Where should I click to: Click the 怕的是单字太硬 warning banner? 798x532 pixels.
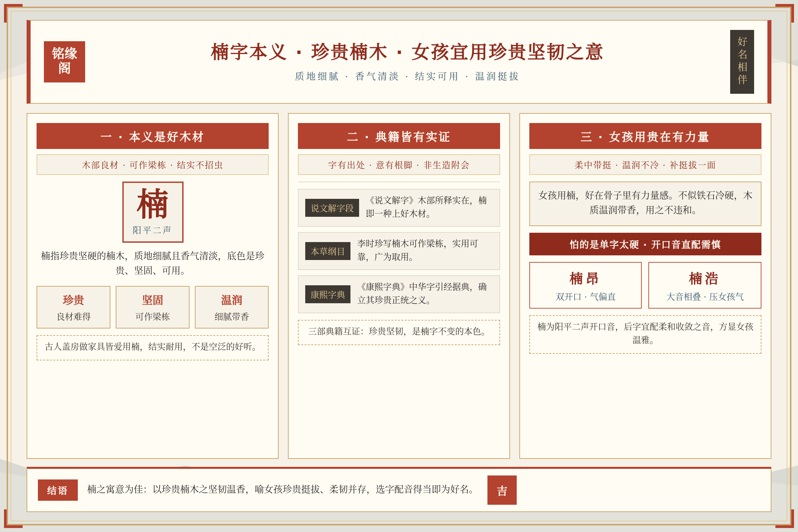point(645,244)
